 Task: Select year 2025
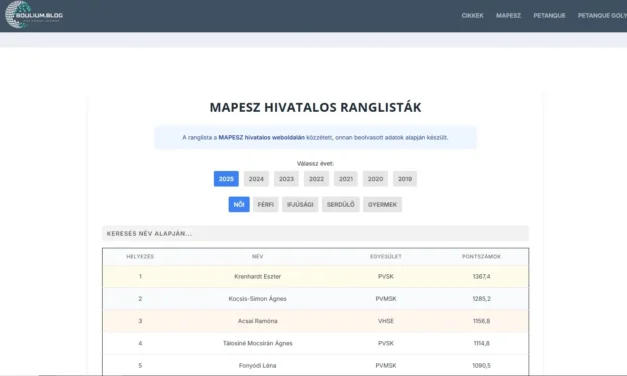226,179
